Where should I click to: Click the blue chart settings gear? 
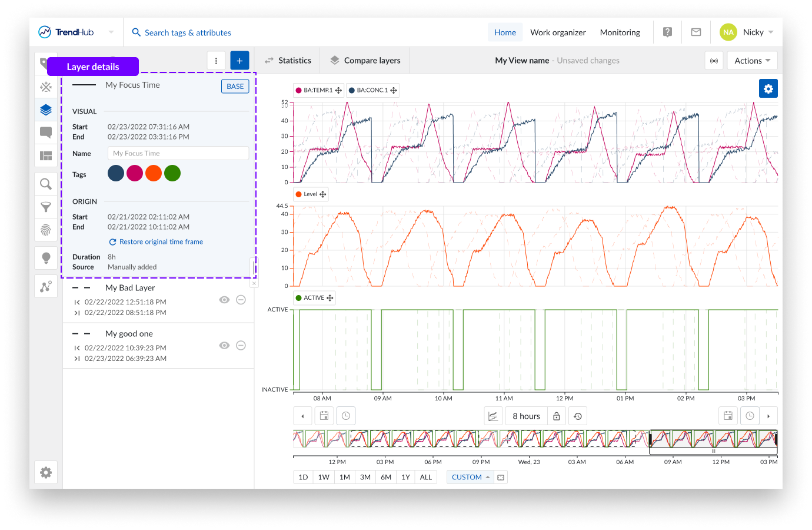point(768,88)
